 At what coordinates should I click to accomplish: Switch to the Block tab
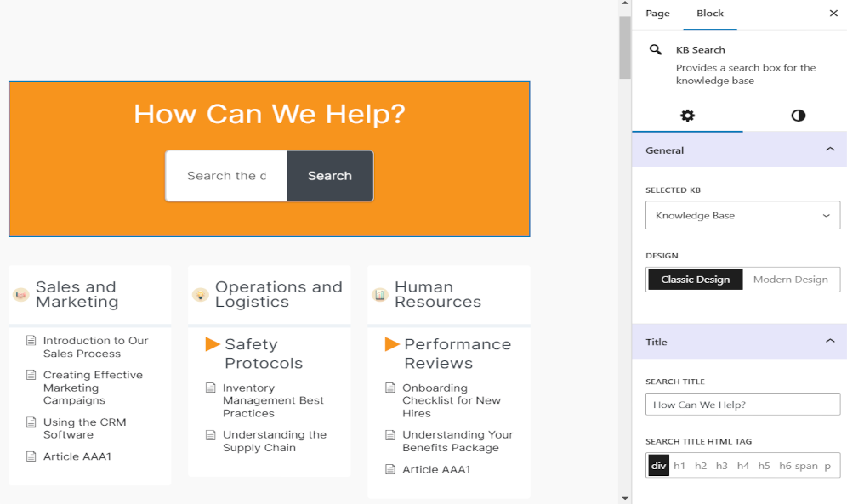pyautogui.click(x=710, y=14)
